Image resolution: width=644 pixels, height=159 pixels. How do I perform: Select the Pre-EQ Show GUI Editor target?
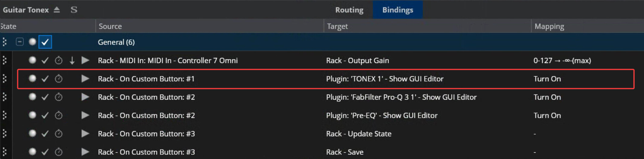[x=382, y=115]
